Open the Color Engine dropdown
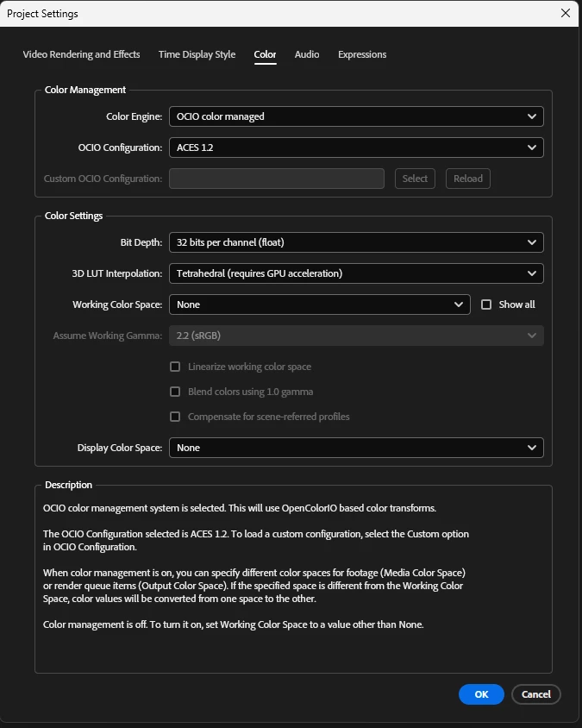This screenshot has width=582, height=728. coord(356,116)
